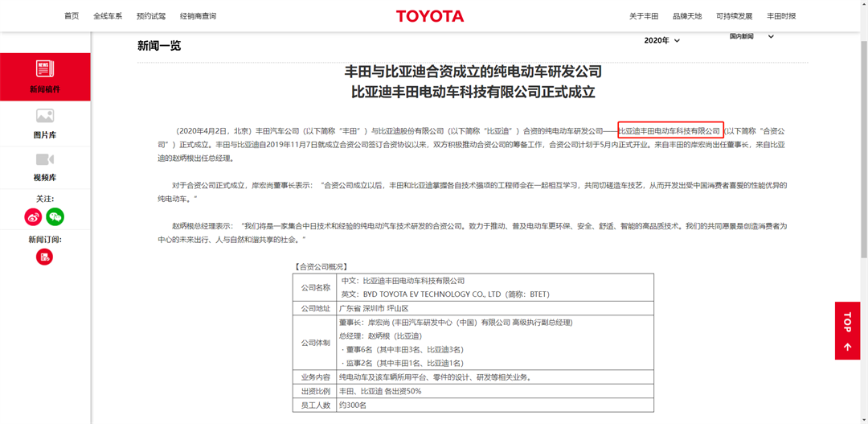Open the 视频库 video library

click(45, 167)
